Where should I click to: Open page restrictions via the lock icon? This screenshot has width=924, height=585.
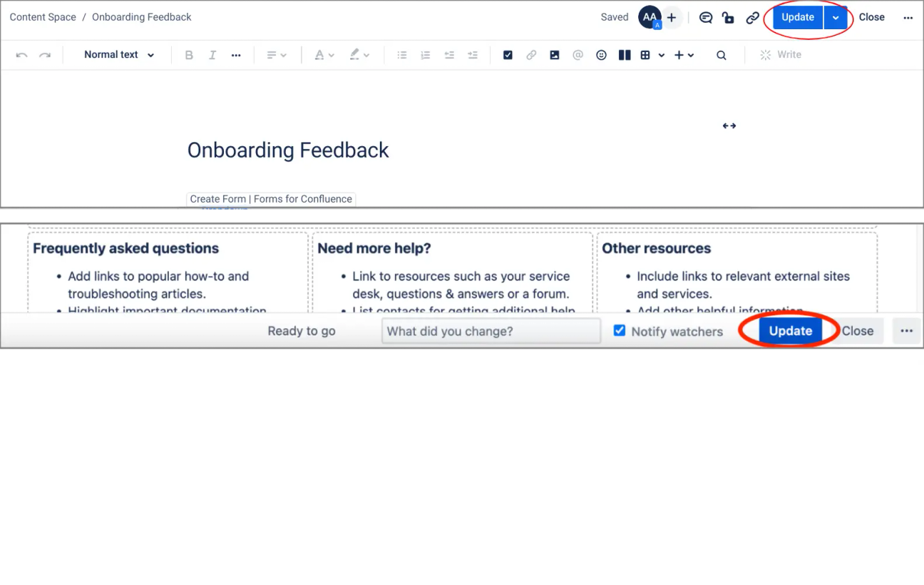pos(728,17)
